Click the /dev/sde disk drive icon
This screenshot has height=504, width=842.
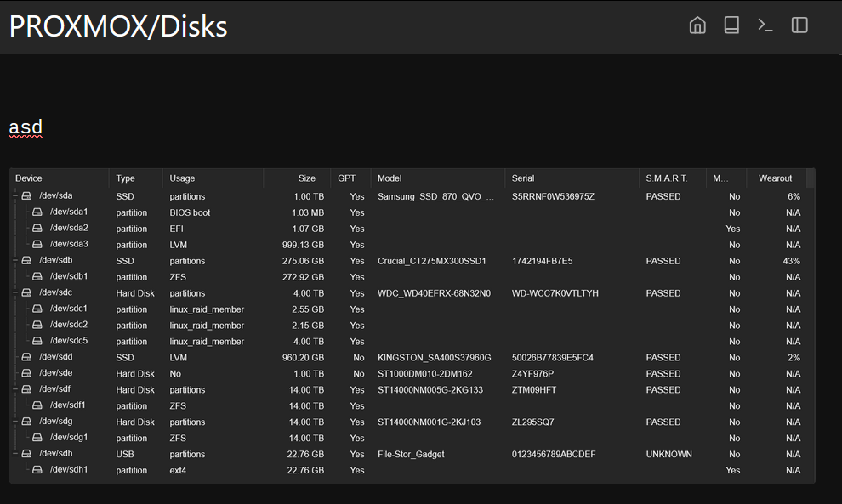[x=26, y=374]
